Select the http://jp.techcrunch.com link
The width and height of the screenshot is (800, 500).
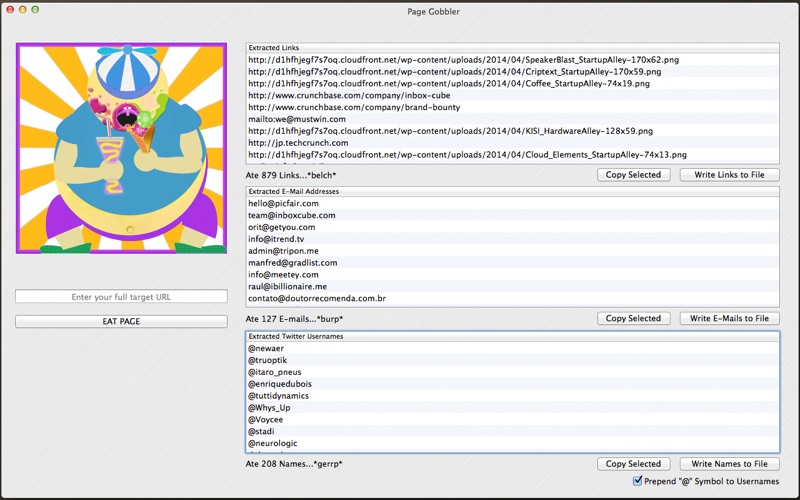coord(512,143)
